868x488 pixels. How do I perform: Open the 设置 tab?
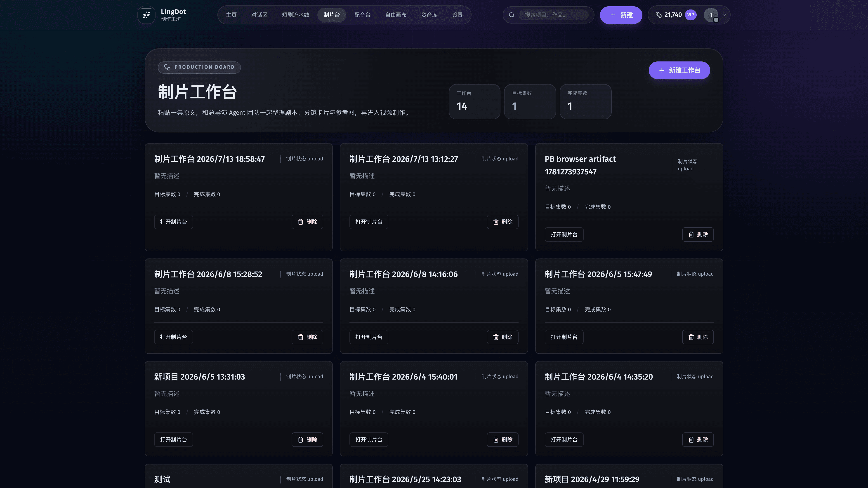click(457, 15)
